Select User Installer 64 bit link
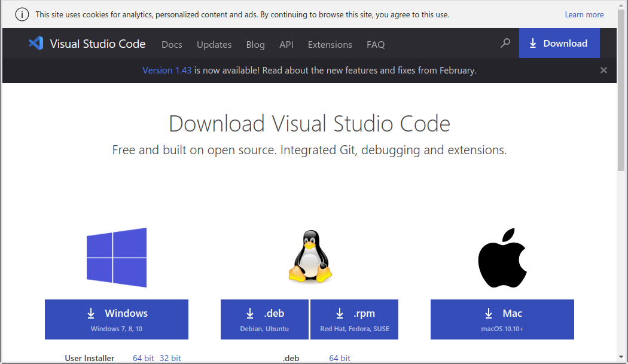The height and width of the screenshot is (364, 628). [x=144, y=358]
